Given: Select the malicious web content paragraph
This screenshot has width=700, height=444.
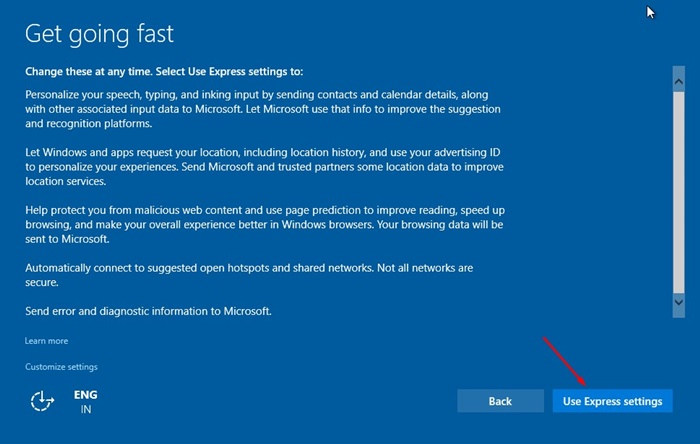Looking at the screenshot, I should (x=265, y=224).
